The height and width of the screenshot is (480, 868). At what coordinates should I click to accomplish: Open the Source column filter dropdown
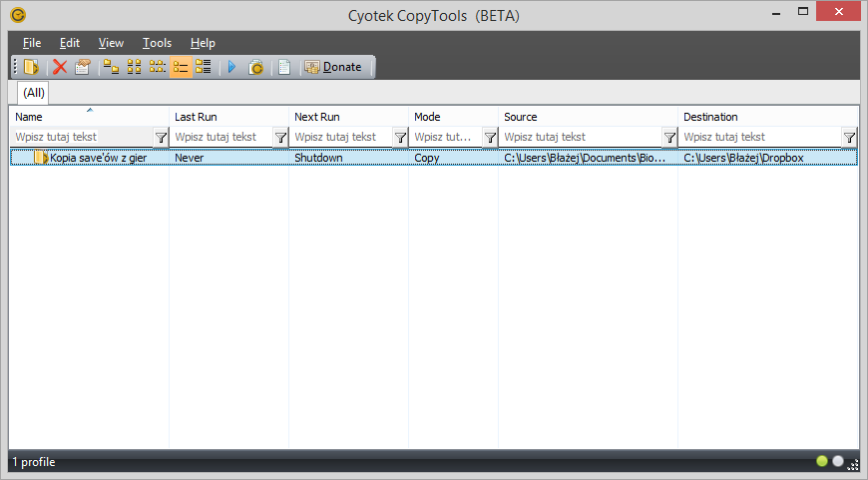(669, 138)
